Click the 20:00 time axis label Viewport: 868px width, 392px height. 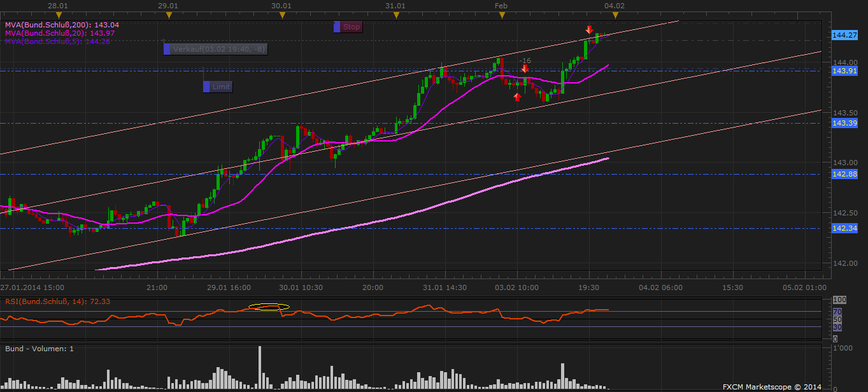coord(372,287)
